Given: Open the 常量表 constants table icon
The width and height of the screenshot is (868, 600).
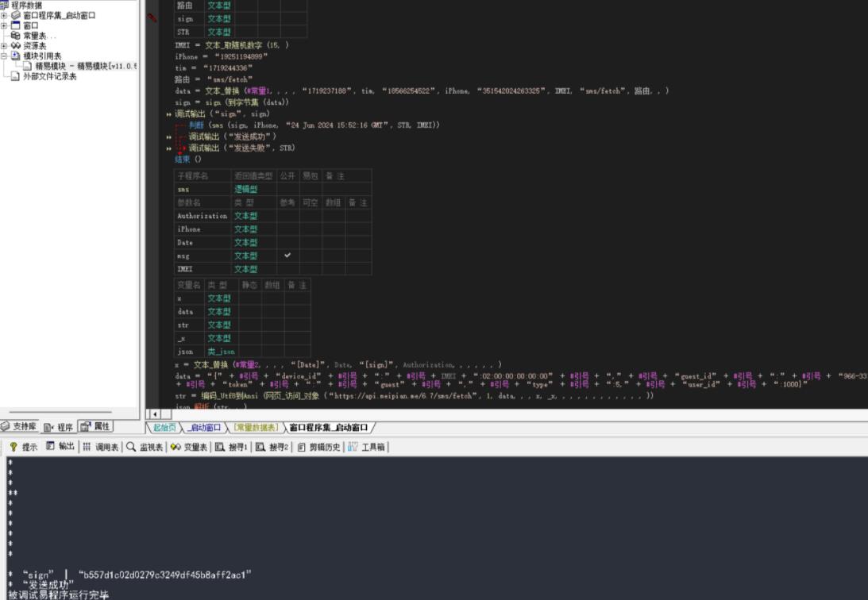Looking at the screenshot, I should click(x=16, y=36).
